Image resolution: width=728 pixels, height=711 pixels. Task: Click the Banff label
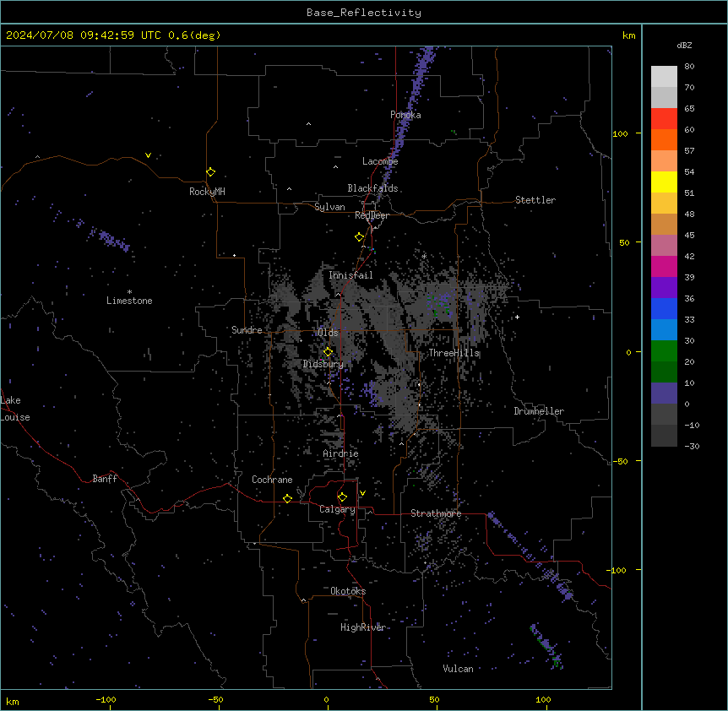coord(105,479)
